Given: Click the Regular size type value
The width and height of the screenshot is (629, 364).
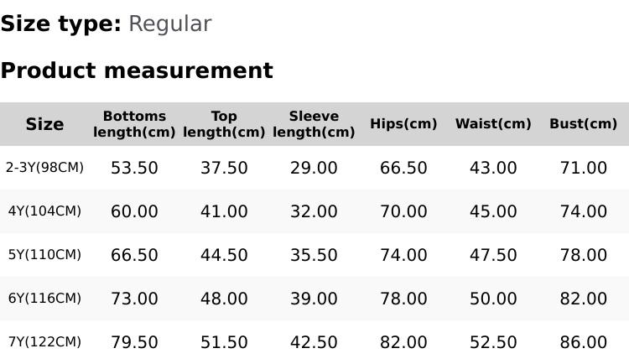Looking at the screenshot, I should coord(169,24).
